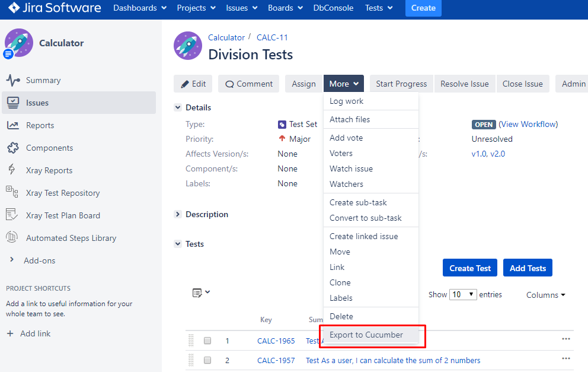
Task: Choose Watch issue from the menu
Action: point(371,168)
